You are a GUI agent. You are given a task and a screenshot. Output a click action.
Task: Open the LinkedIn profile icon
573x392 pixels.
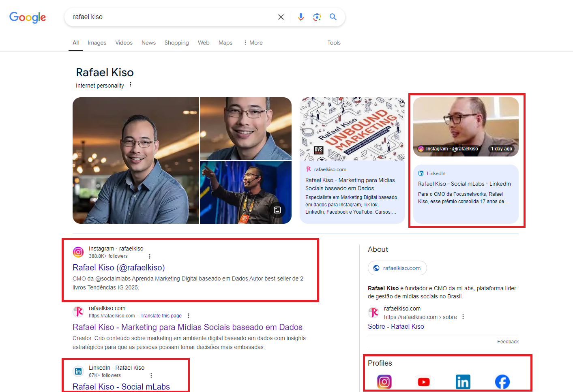coord(463,382)
